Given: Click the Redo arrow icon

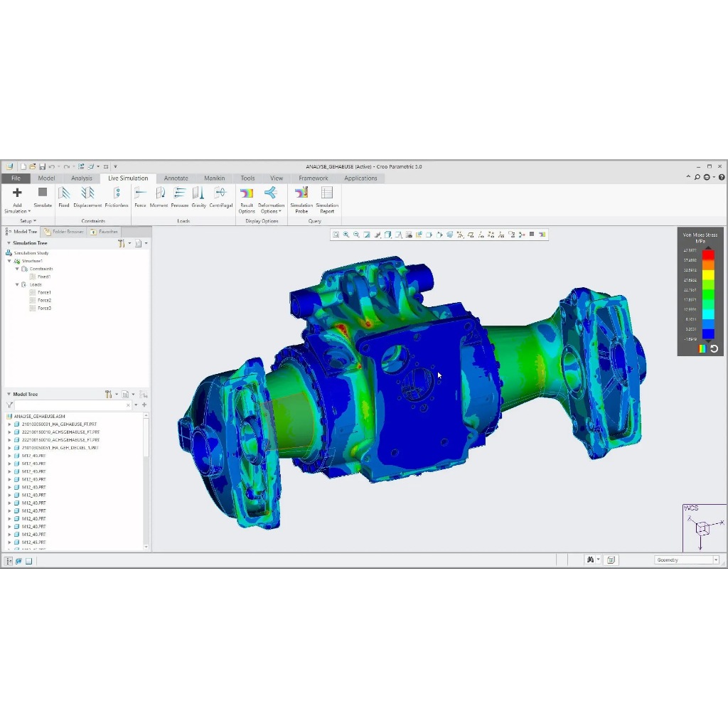Looking at the screenshot, I should (x=66, y=166).
